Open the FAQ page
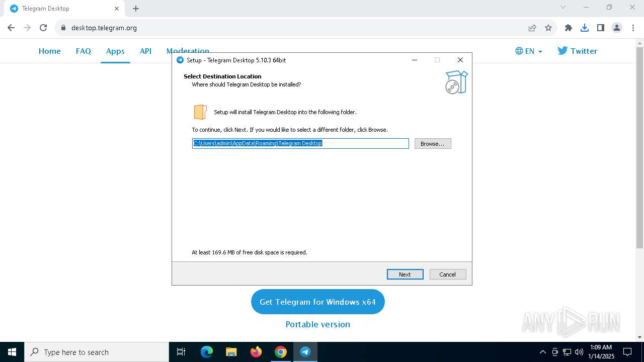This screenshot has height=362, width=644. 84,51
